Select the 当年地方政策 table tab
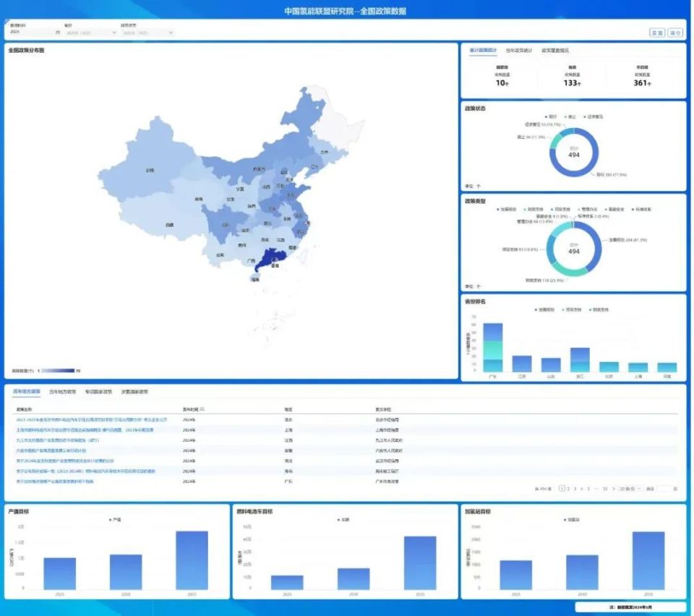This screenshot has height=616, width=694. click(62, 392)
